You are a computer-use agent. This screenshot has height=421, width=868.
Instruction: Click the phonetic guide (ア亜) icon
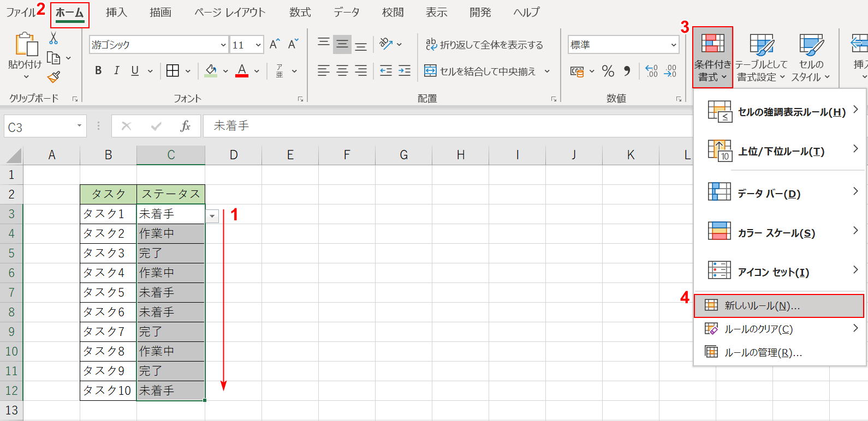tap(280, 70)
